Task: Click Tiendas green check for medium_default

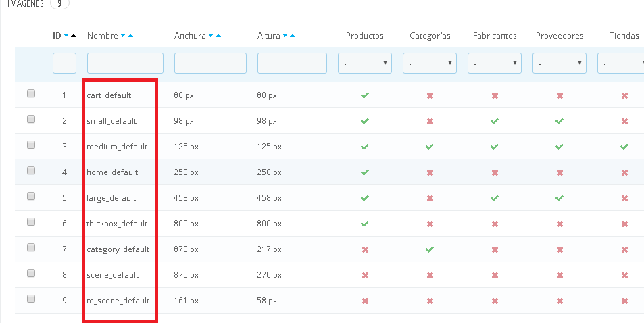Action: point(624,147)
